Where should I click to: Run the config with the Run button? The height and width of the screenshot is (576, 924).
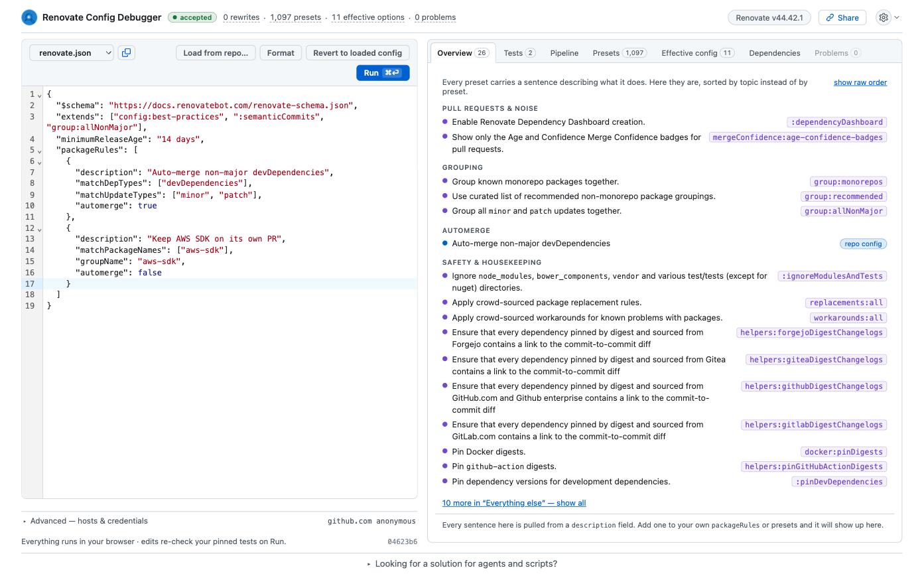(383, 73)
